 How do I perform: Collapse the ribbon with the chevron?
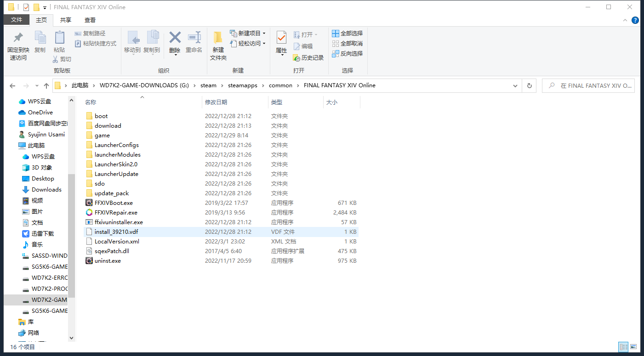coord(625,20)
